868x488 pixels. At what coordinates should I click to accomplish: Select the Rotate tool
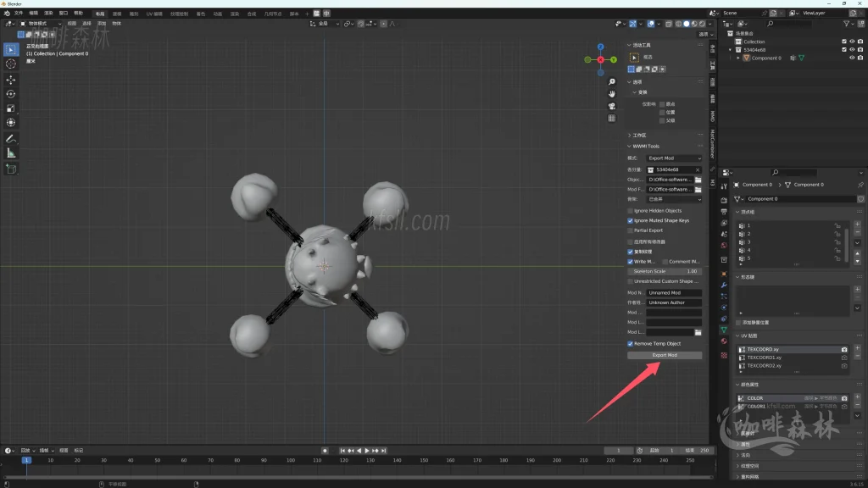click(11, 94)
